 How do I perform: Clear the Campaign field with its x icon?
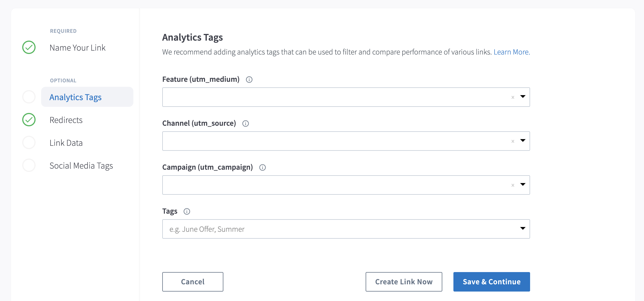click(x=513, y=185)
